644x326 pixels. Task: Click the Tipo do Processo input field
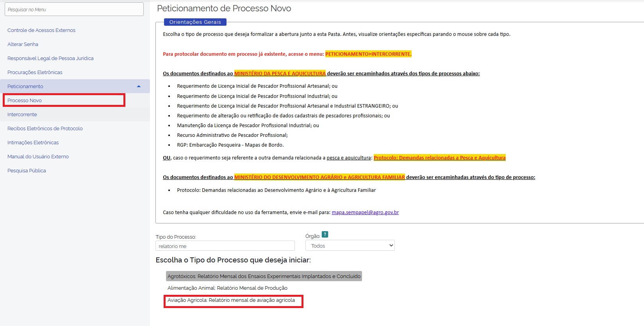tap(225, 246)
